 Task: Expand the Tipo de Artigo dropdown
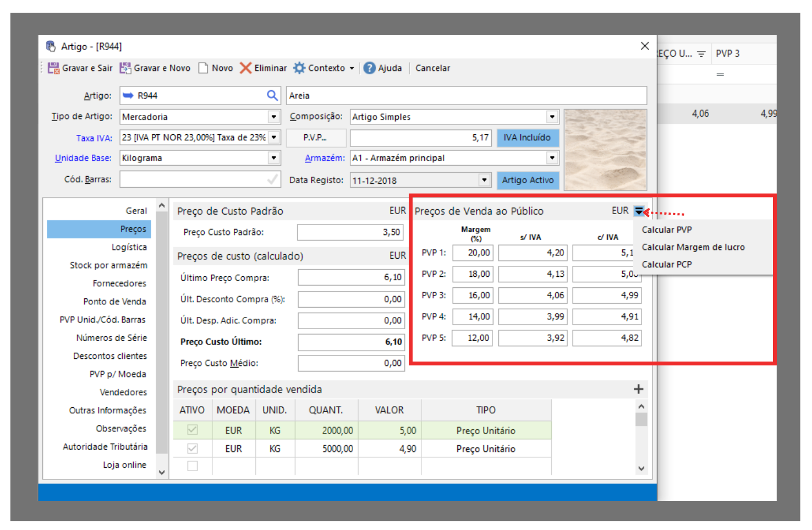(x=273, y=117)
